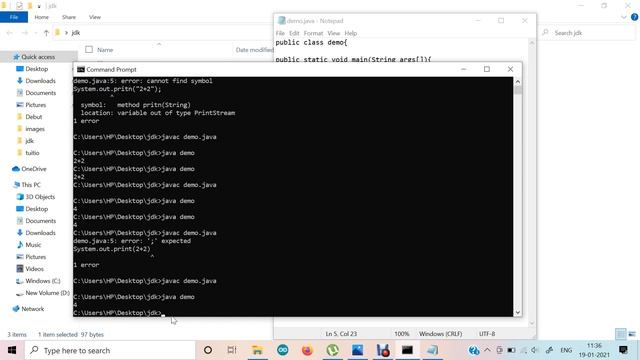Screen dimensions: 640x360
Task: Go up one folder level in Explorer
Action: tap(46, 33)
